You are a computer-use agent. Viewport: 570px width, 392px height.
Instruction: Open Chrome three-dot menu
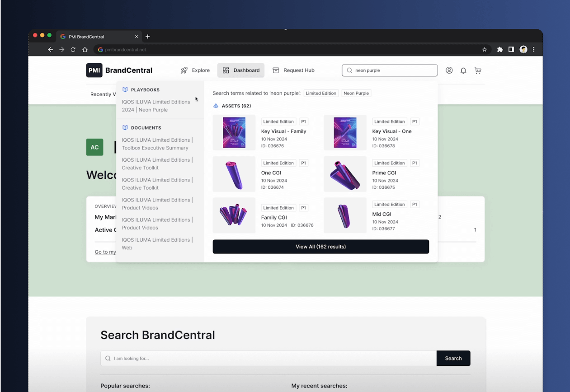point(534,50)
